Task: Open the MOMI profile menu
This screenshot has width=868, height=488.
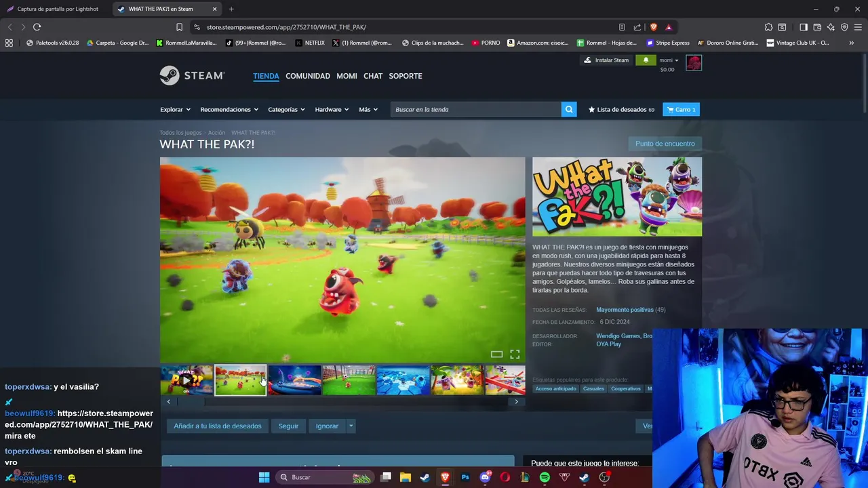Action: [x=347, y=76]
